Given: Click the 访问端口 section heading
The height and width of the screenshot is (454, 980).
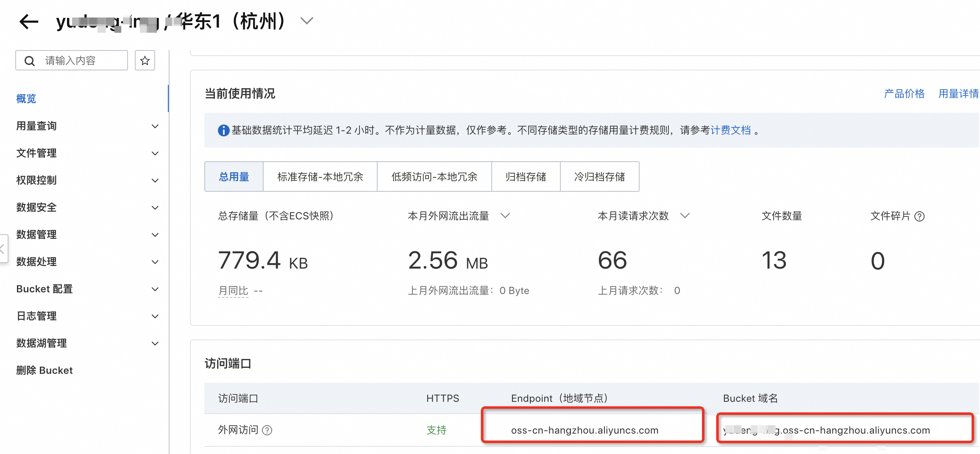Looking at the screenshot, I should coord(228,364).
